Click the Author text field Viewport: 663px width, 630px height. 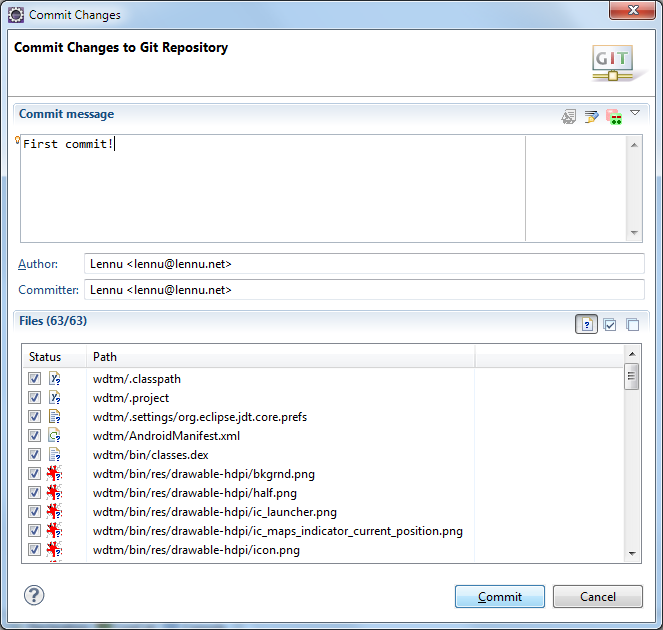coord(364,264)
